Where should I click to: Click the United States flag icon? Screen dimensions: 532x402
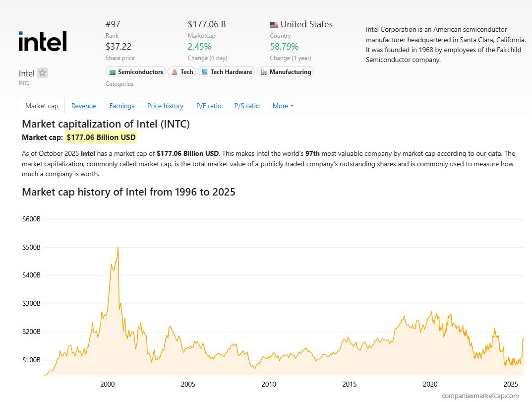[x=274, y=24]
